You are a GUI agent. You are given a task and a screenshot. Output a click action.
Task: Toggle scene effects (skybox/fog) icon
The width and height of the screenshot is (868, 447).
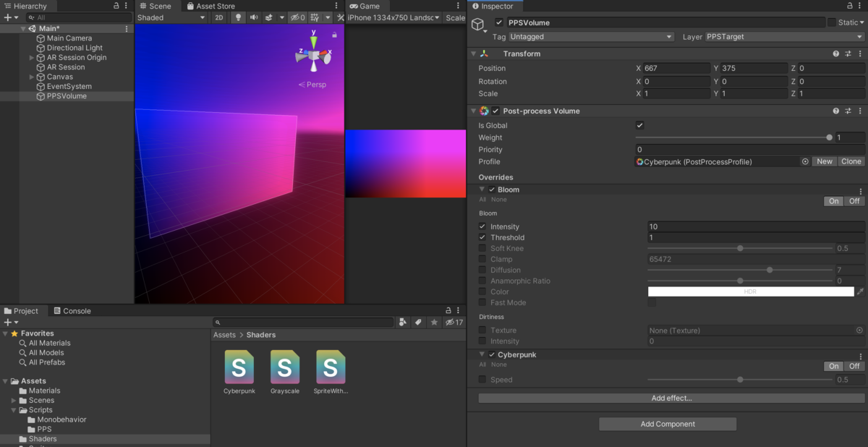pyautogui.click(x=269, y=17)
